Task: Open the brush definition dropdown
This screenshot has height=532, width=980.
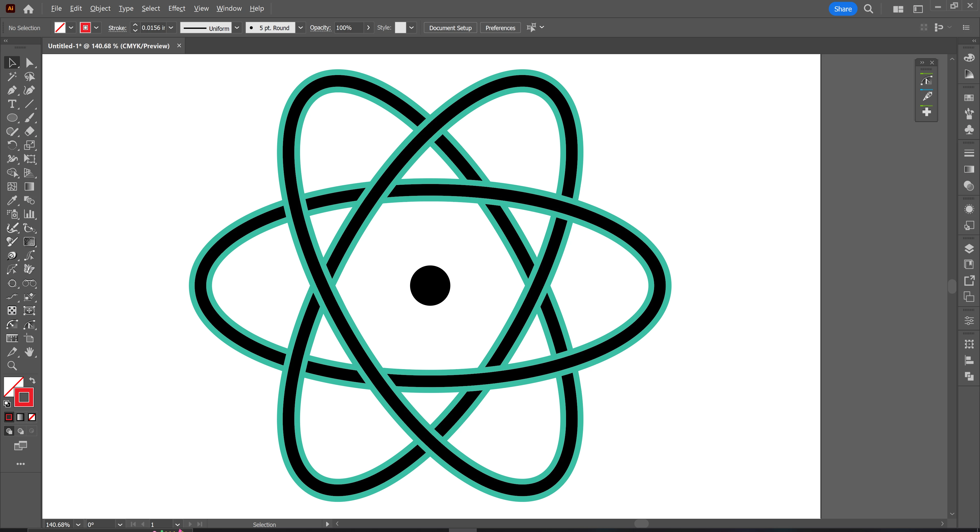Action: (x=301, y=28)
